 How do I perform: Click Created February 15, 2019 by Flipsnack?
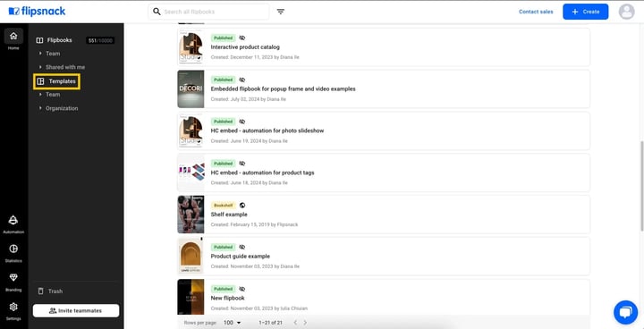(254, 224)
